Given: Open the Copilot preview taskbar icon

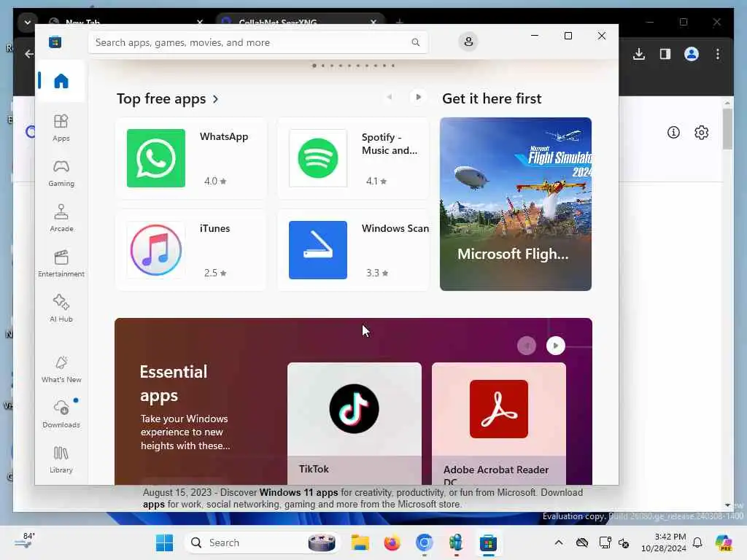Looking at the screenshot, I should 724,542.
